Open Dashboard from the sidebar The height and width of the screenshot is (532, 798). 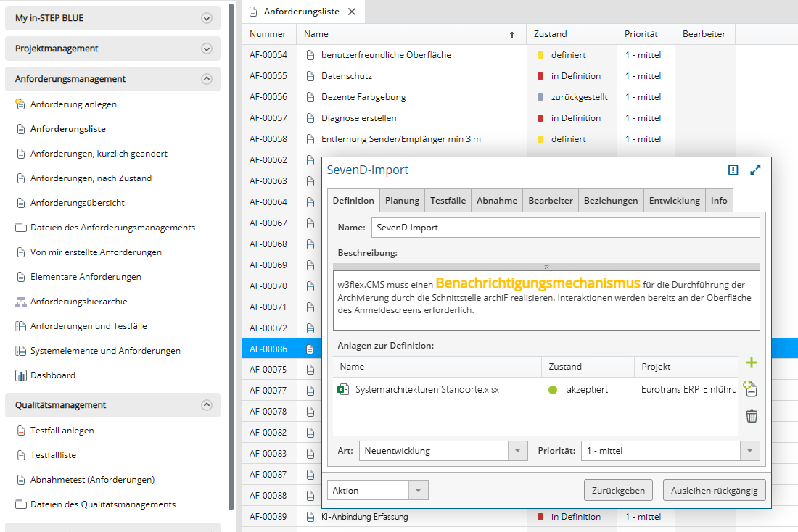point(52,375)
